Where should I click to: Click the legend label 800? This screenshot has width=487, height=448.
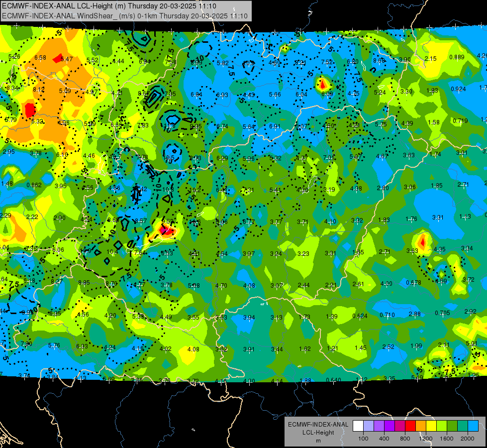click(x=405, y=439)
